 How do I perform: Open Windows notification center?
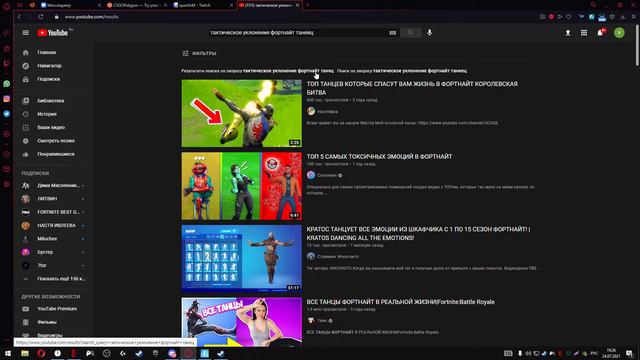629,353
